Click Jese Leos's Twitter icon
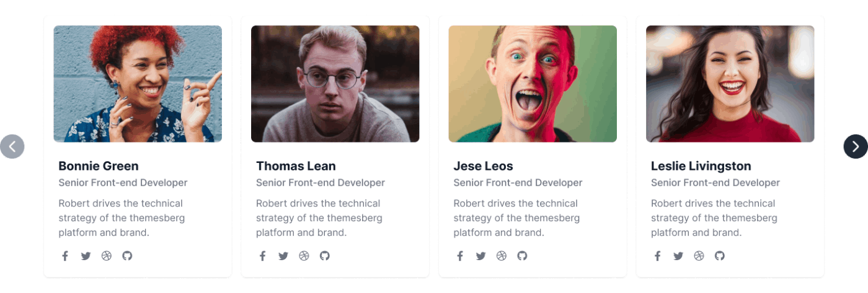The width and height of the screenshot is (868, 293). coord(480,256)
